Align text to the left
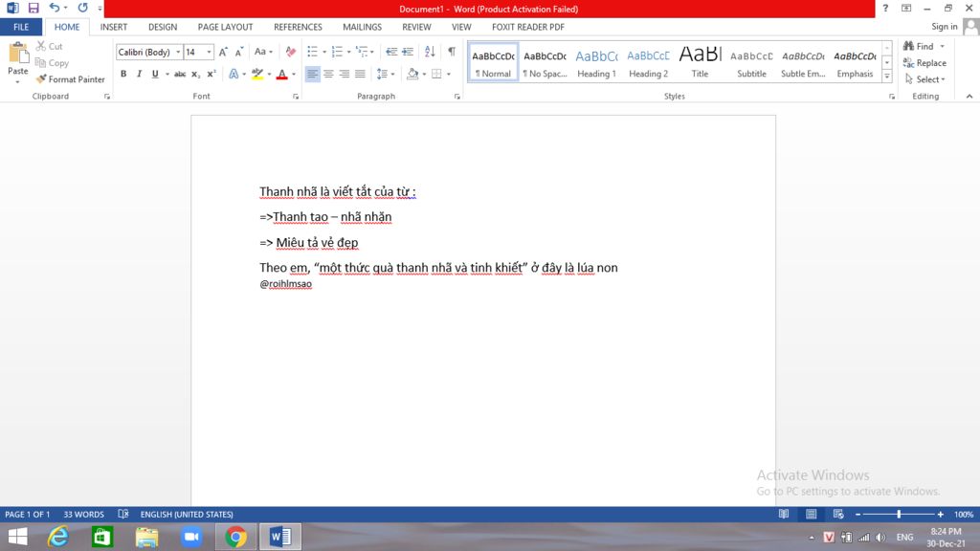The height and width of the screenshot is (551, 980). tap(312, 74)
